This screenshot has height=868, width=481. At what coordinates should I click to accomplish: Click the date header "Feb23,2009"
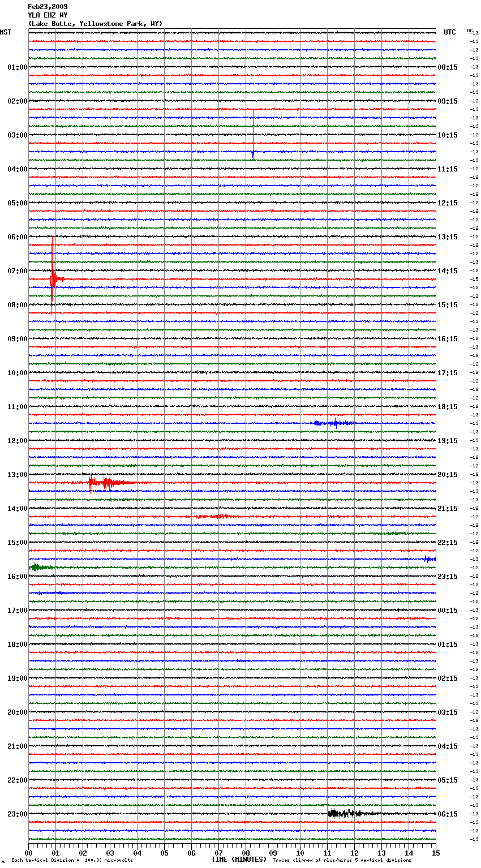tap(48, 7)
